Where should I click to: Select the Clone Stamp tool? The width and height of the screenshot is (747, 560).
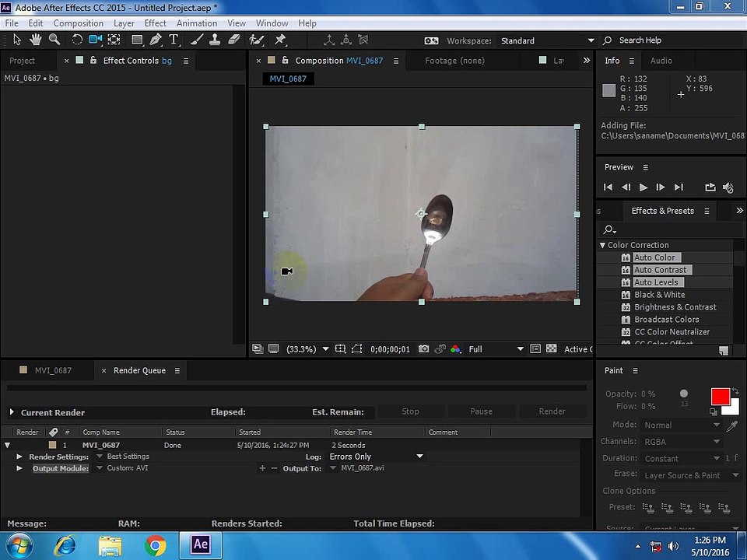(x=215, y=40)
